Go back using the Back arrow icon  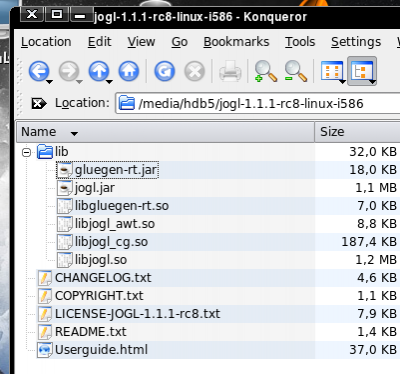pyautogui.click(x=39, y=71)
